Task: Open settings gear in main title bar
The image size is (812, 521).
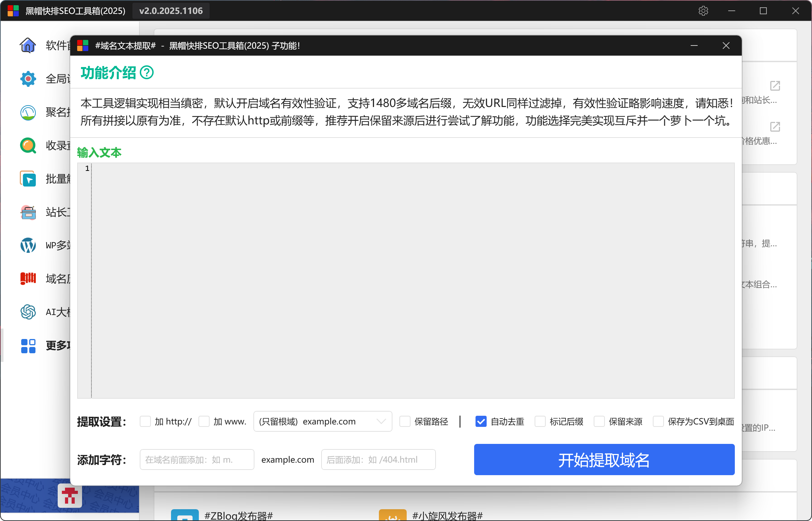Action: (x=703, y=11)
